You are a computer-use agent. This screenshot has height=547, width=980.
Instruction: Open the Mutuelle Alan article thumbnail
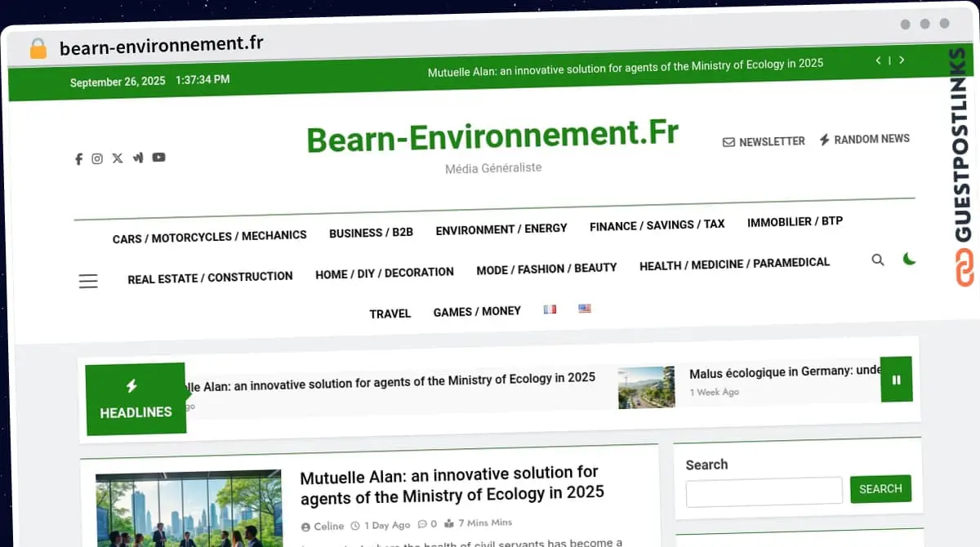point(189,509)
